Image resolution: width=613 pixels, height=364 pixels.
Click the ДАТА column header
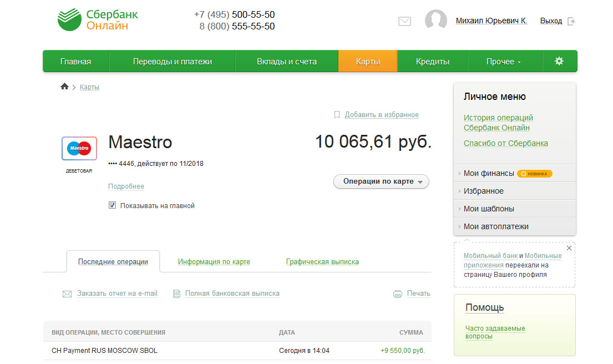(x=287, y=332)
